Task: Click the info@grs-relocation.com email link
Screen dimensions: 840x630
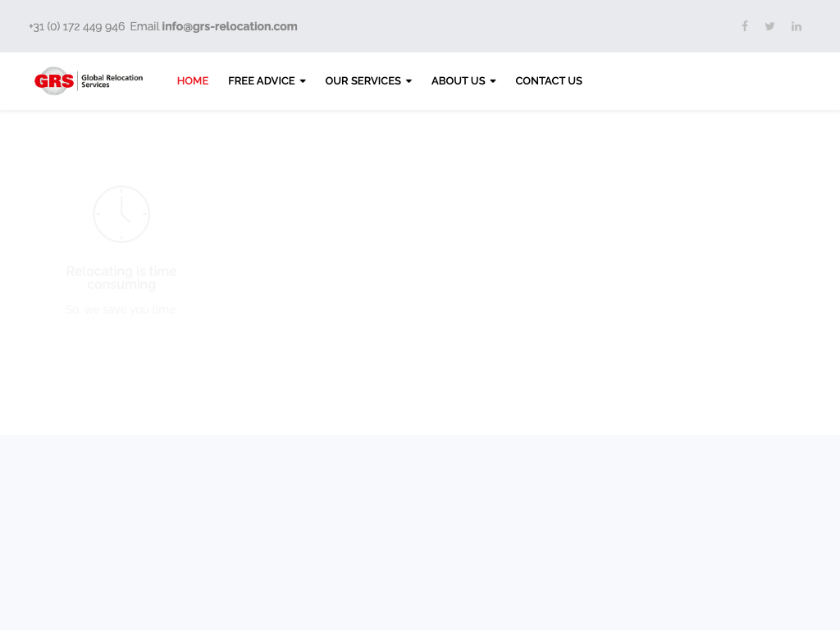Action: pyautogui.click(x=230, y=26)
